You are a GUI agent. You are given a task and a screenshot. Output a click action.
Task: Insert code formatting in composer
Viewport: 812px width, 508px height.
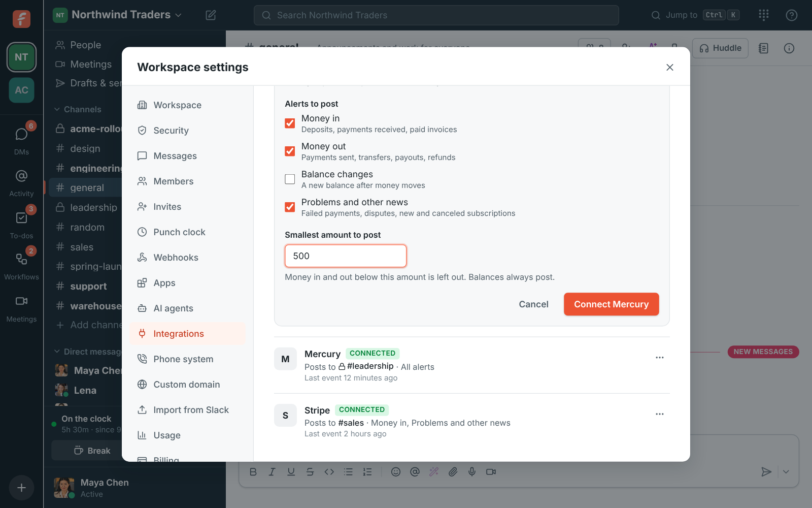pos(329,472)
